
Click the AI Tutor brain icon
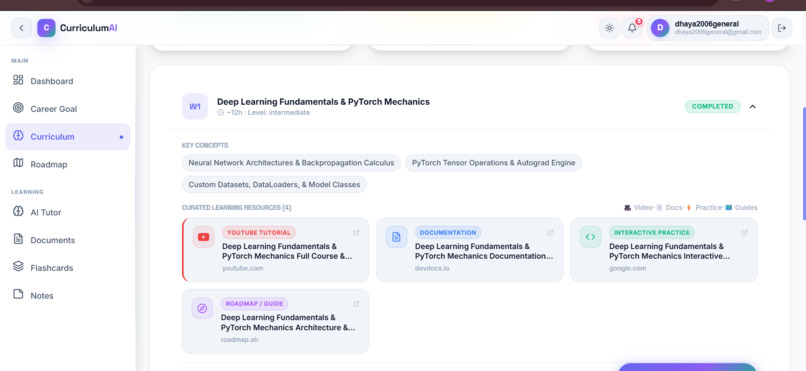click(18, 211)
